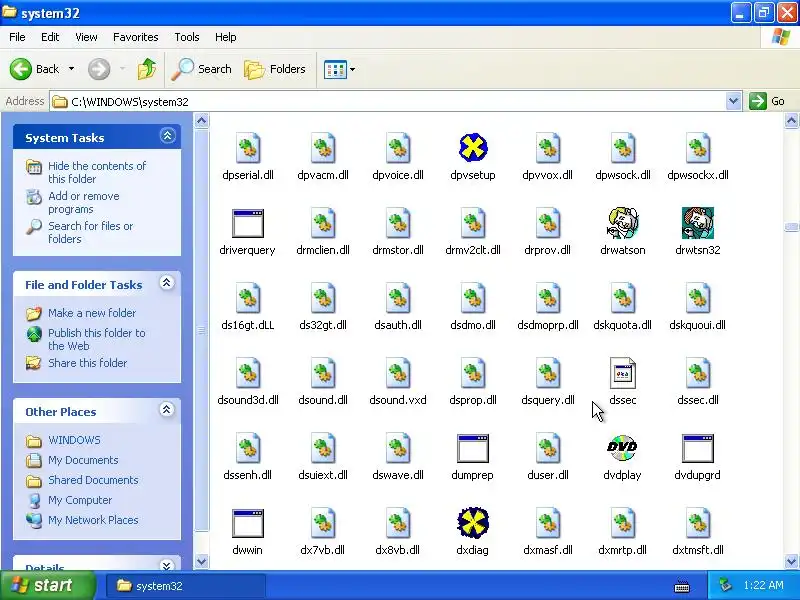The image size is (800, 600).
Task: Click the Hide the contents icon
Action: tap(34, 167)
